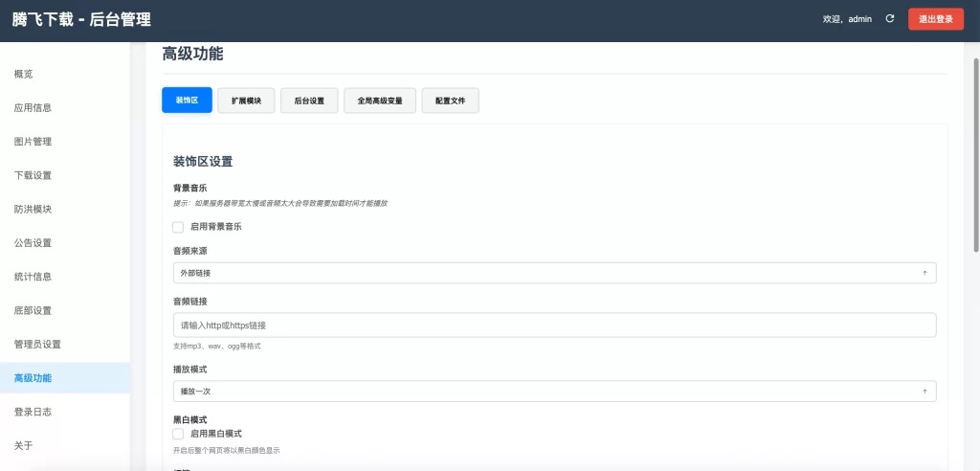
Task: Click the vertical page scrollbar
Action: [x=974, y=144]
